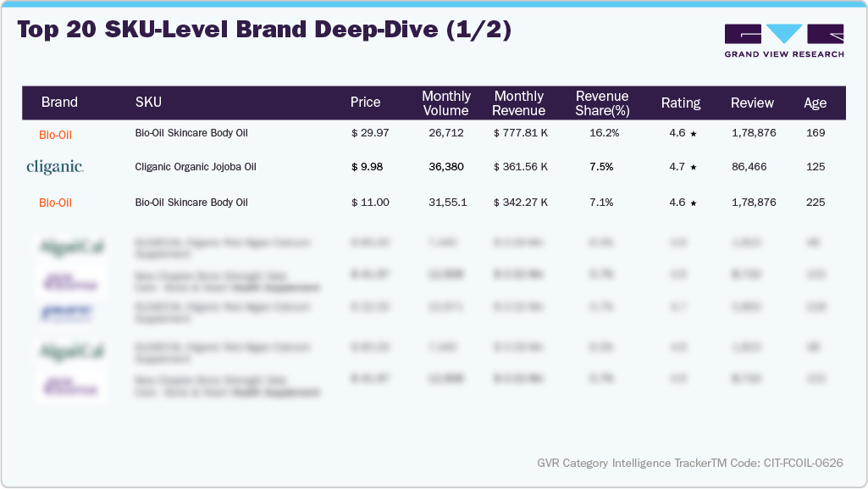Click the age value 169
Screen dimensions: 868x489
[x=815, y=133]
